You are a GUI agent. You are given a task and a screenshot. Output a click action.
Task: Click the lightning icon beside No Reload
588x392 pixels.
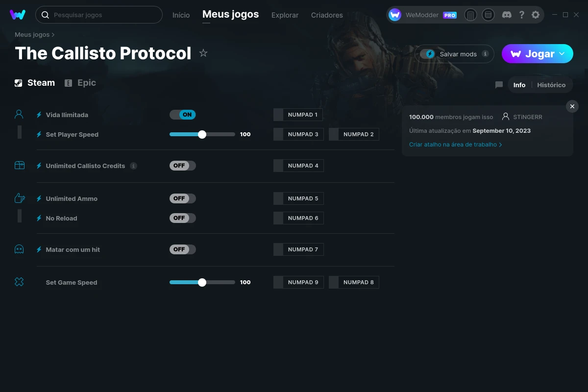click(39, 218)
